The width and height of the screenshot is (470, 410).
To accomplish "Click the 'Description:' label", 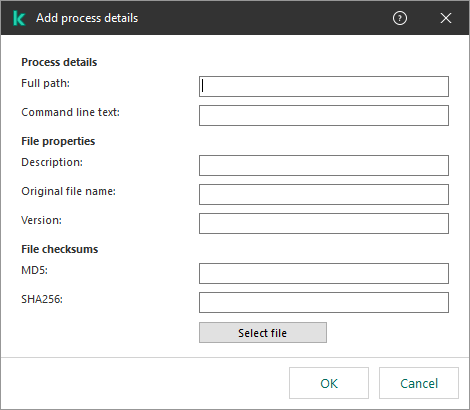I will click(x=52, y=162).
